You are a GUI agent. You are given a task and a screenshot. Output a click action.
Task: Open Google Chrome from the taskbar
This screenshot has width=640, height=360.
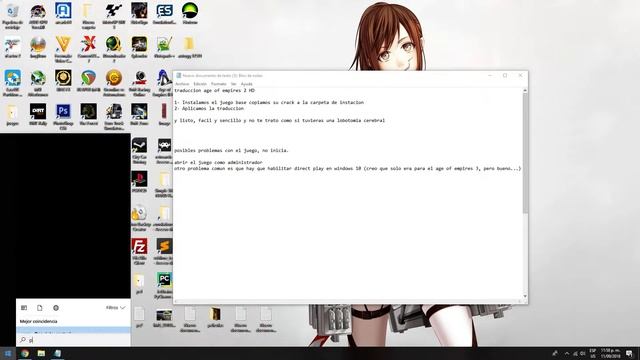pos(25,353)
